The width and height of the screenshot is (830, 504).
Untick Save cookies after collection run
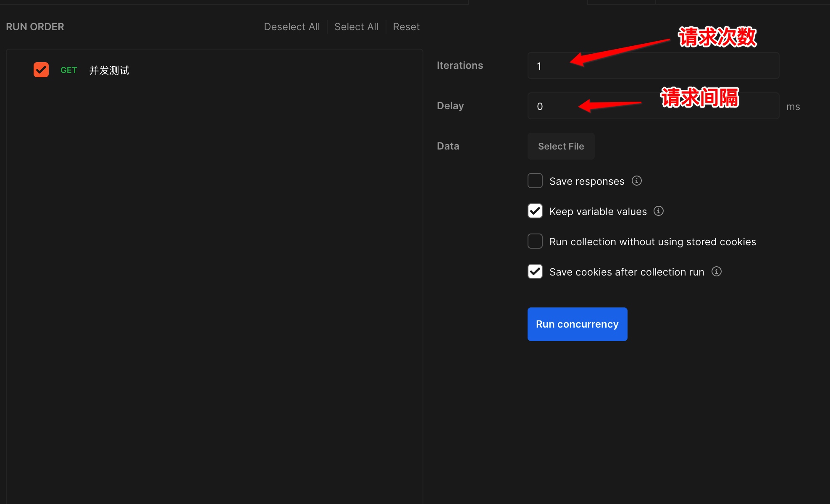tap(535, 271)
